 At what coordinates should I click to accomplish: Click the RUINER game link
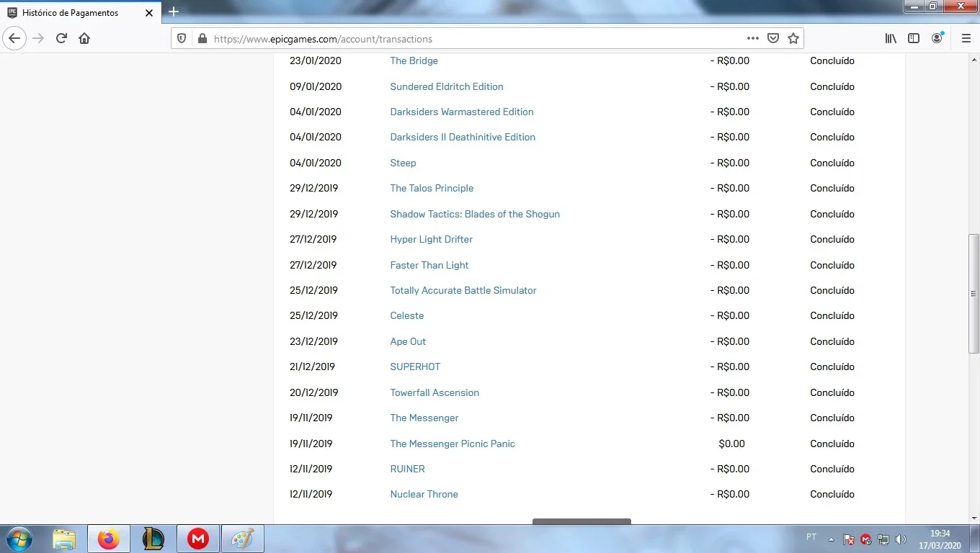pos(407,469)
